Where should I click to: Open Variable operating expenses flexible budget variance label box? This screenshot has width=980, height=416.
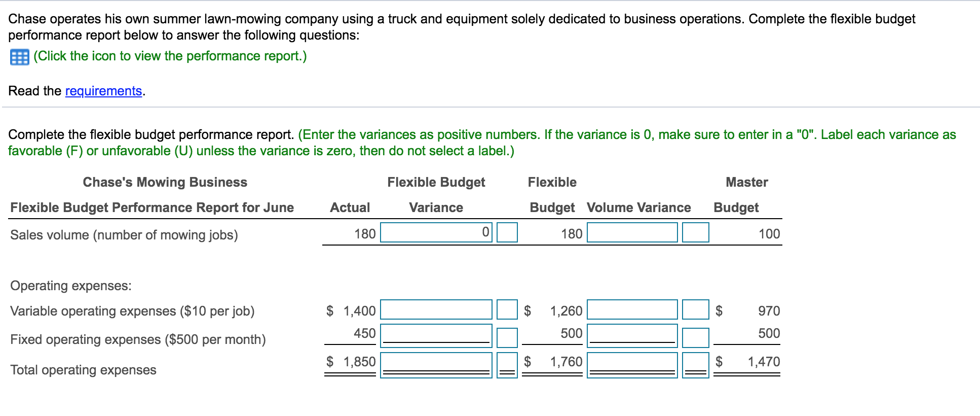coord(507,309)
